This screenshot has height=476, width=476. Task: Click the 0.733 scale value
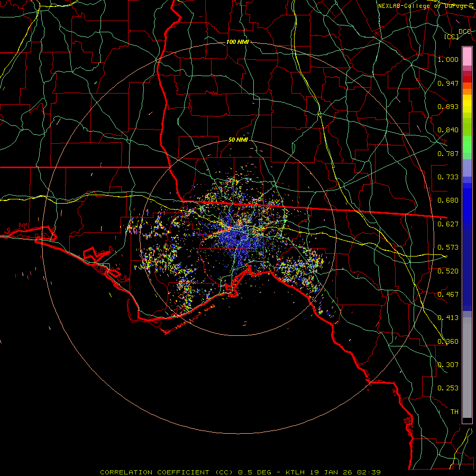pos(448,177)
